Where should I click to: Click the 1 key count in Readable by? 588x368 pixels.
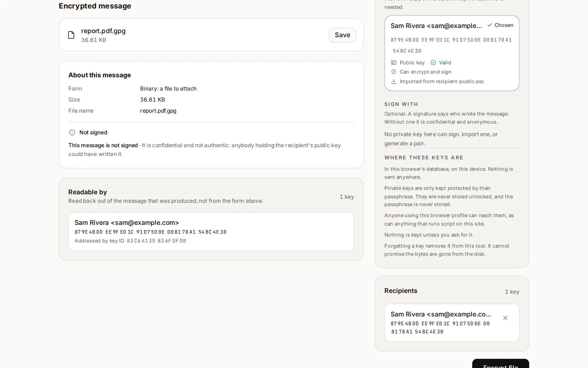(x=347, y=197)
